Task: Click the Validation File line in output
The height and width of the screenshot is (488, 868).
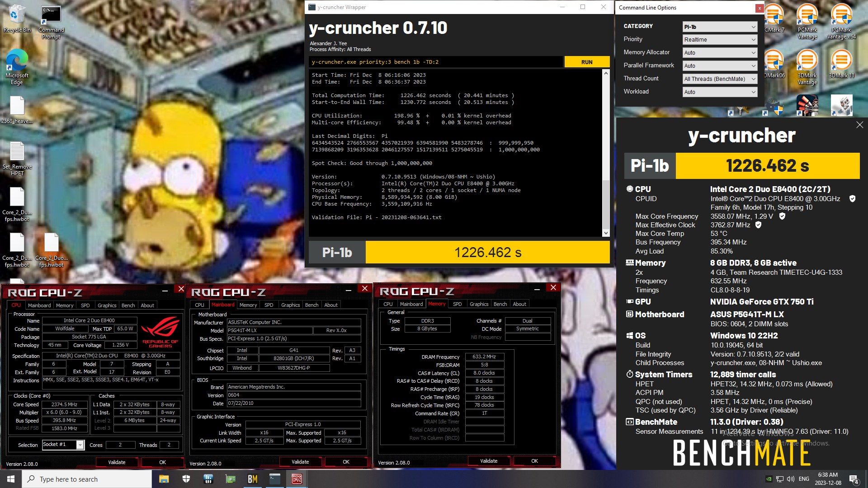Action: click(x=377, y=217)
